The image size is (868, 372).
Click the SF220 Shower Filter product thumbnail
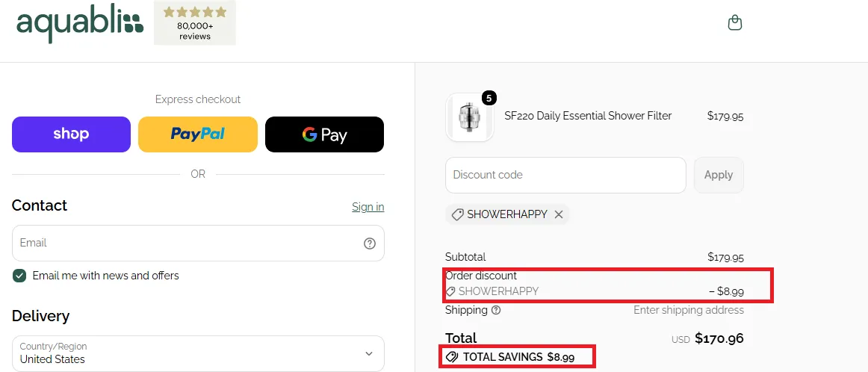469,117
